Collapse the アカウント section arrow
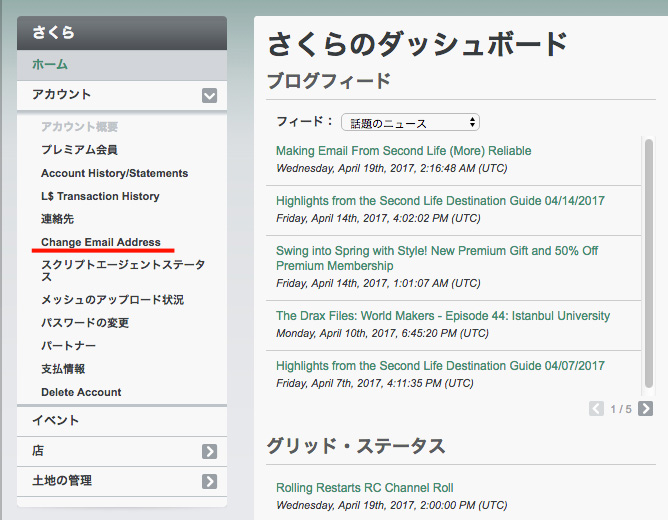 pos(209,95)
